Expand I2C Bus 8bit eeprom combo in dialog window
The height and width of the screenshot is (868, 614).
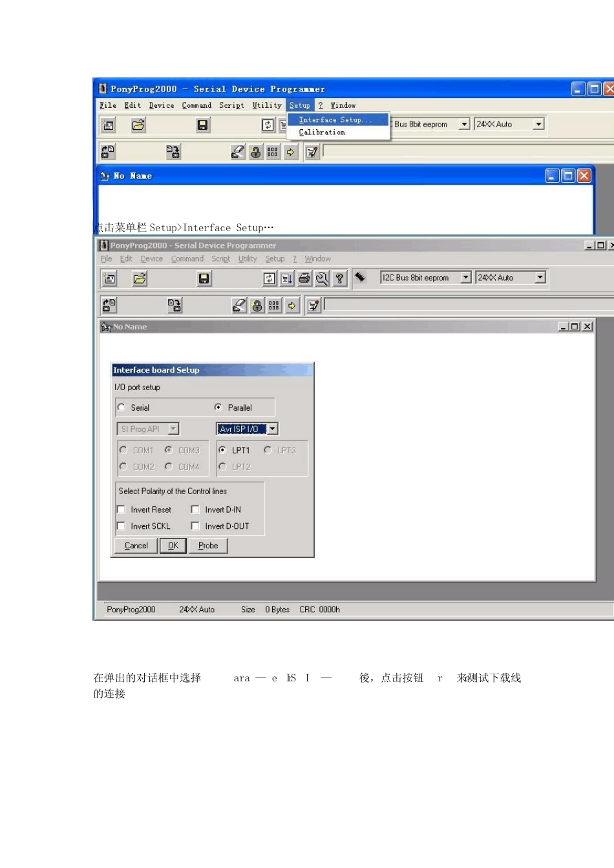tap(465, 278)
